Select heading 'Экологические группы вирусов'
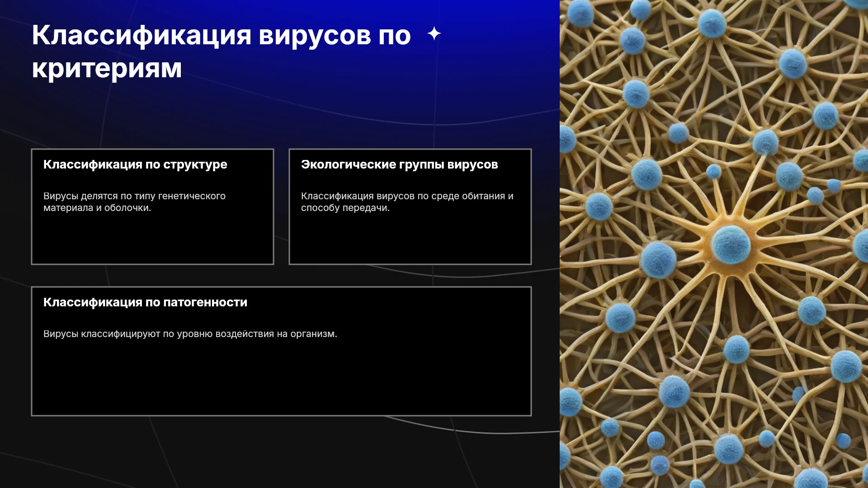The width and height of the screenshot is (868, 488). coord(399,164)
